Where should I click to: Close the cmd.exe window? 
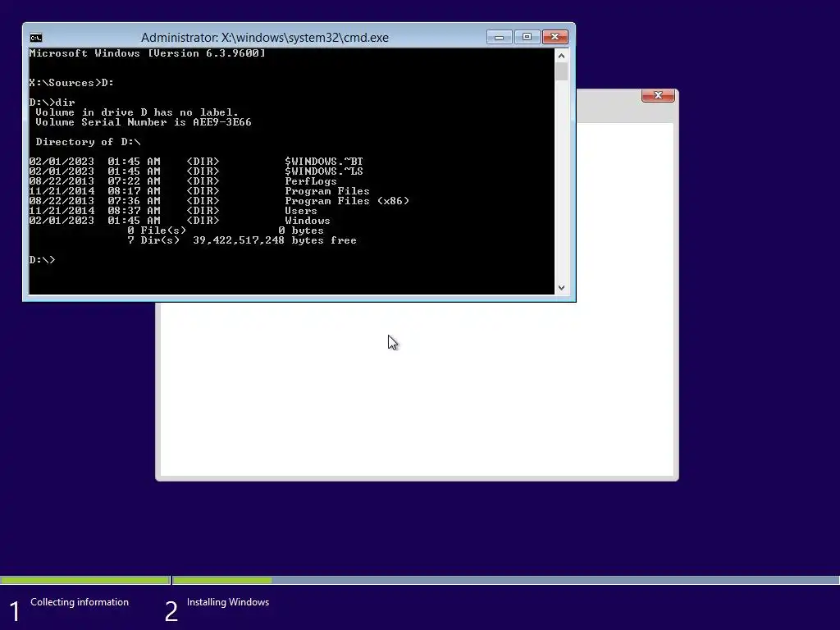(555, 37)
